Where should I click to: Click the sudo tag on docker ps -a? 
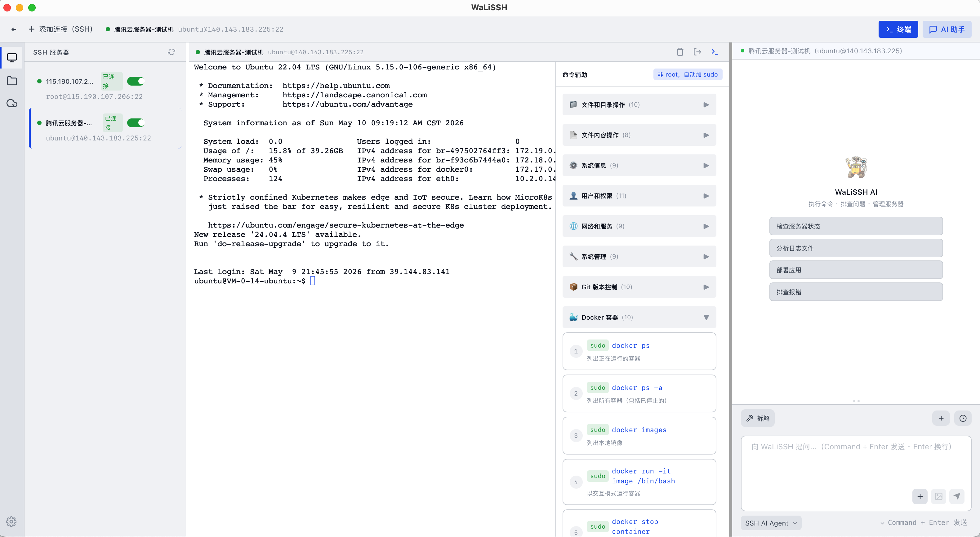598,388
